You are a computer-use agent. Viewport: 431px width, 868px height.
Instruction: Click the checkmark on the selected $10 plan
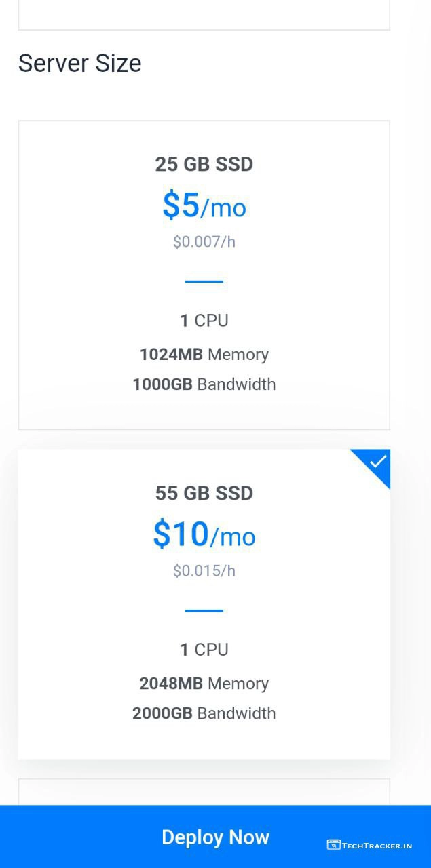pyautogui.click(x=378, y=462)
